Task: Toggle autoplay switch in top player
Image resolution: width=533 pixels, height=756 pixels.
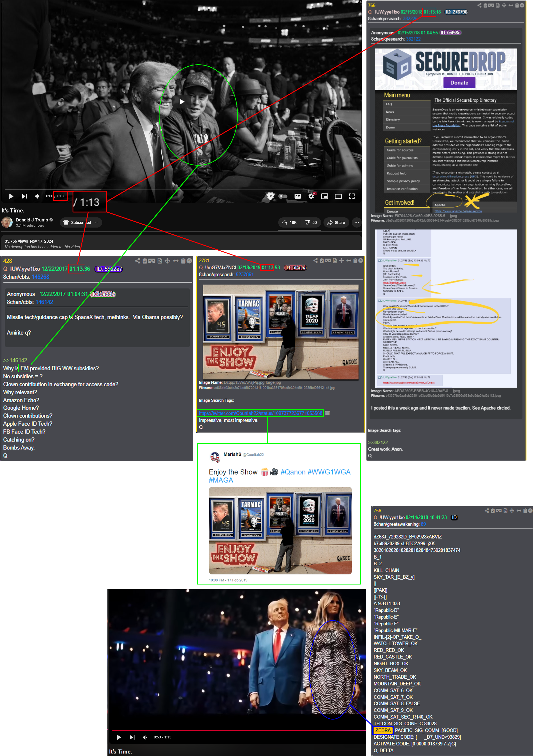Action: [x=283, y=196]
